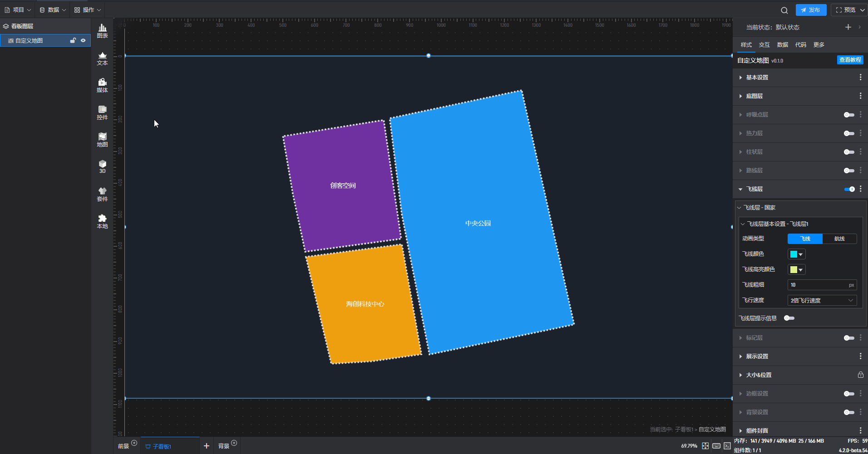
Task: Toggle visibility of 自定义地图 layer
Action: point(83,40)
